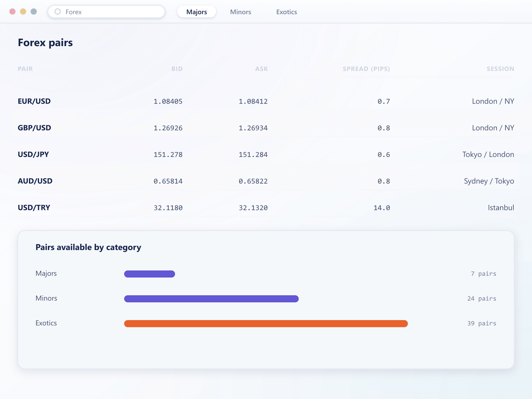The image size is (532, 399).
Task: Click the yellow minimize dot
Action: click(23, 12)
